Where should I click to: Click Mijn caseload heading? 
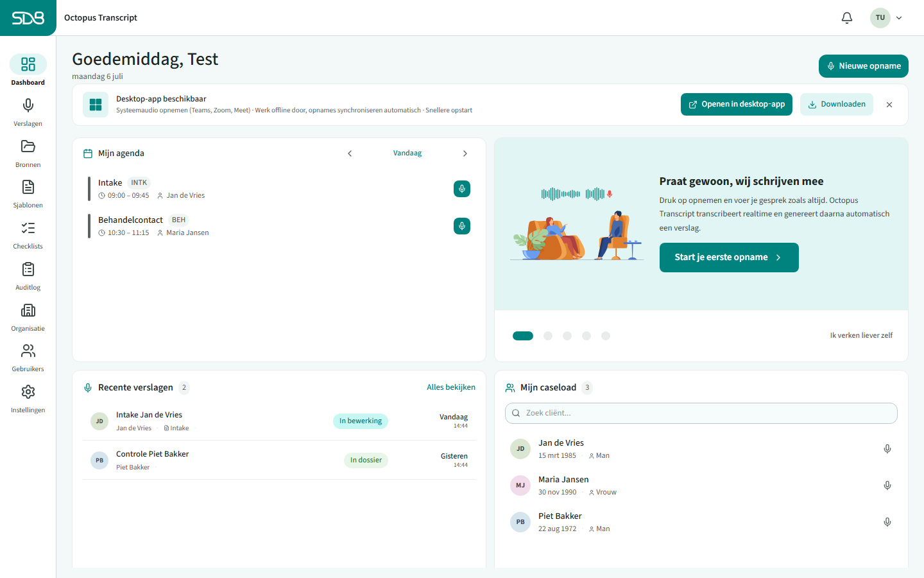(549, 387)
